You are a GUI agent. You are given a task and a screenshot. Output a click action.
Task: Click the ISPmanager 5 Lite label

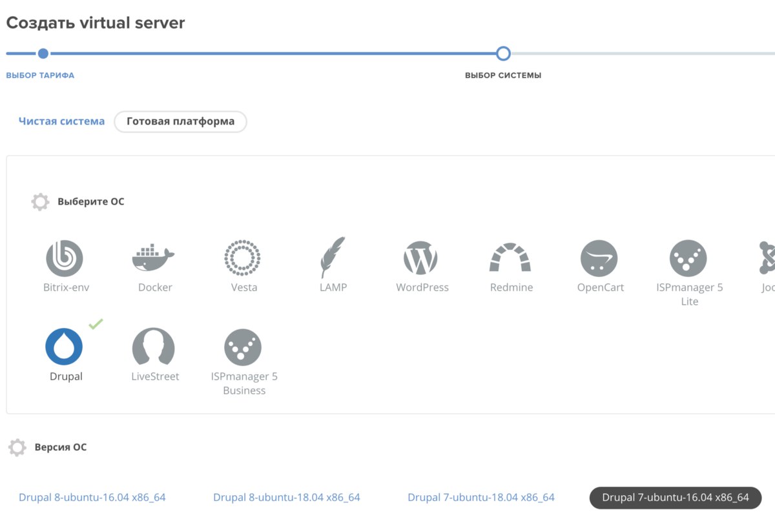[x=690, y=294]
